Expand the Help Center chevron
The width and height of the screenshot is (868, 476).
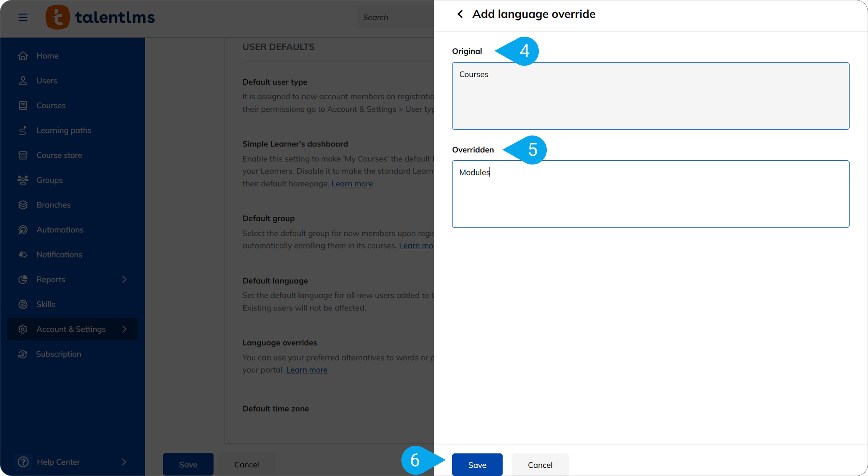tap(124, 462)
